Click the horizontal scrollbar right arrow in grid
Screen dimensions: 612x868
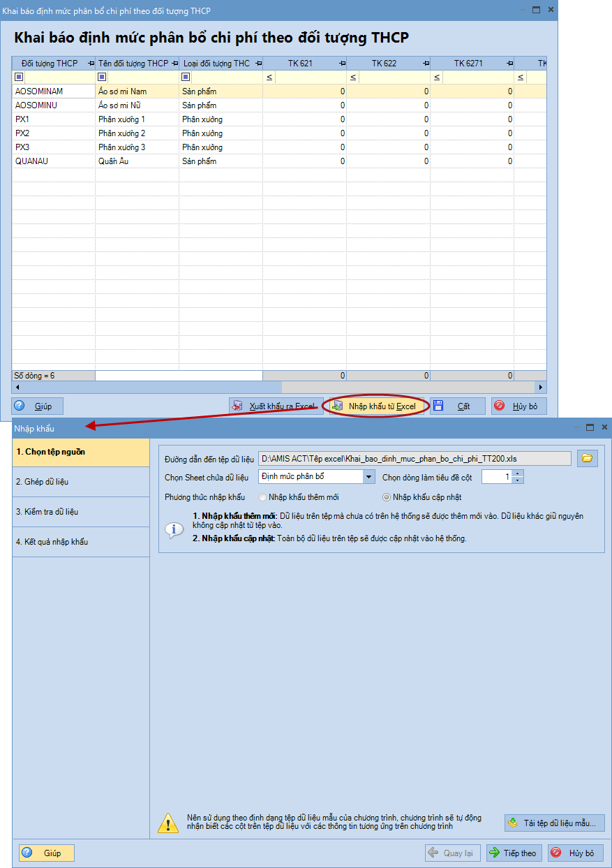pyautogui.click(x=541, y=387)
